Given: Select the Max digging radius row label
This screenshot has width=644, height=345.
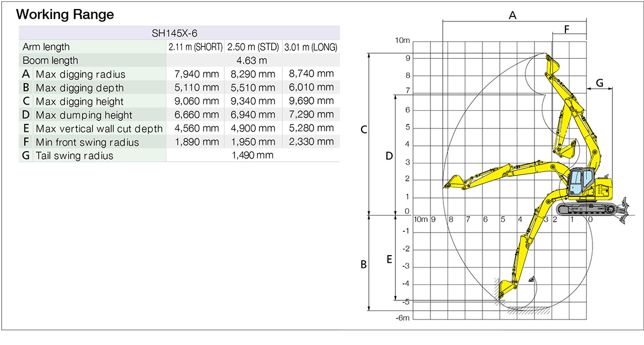Looking at the screenshot, I should tap(80, 74).
